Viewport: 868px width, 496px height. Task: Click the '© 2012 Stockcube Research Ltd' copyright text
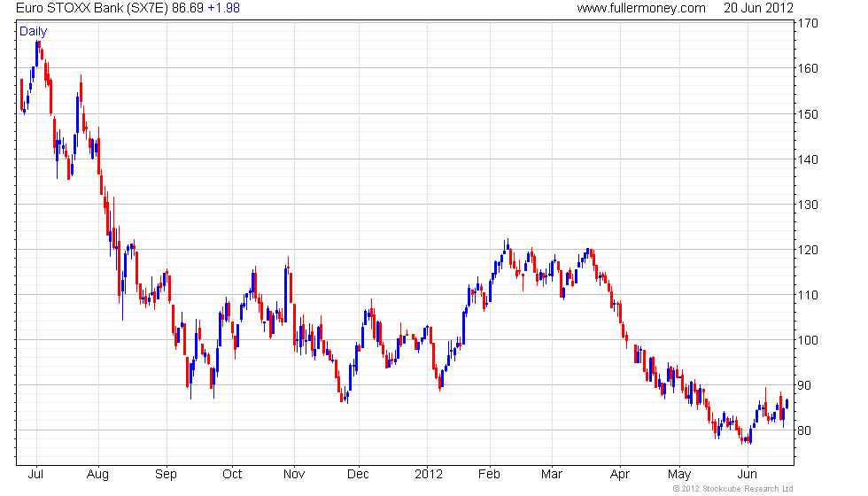pos(733,489)
